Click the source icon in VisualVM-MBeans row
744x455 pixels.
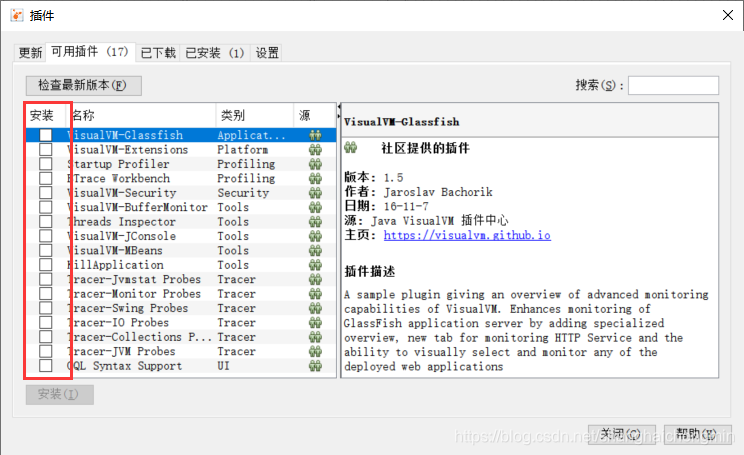click(x=315, y=251)
